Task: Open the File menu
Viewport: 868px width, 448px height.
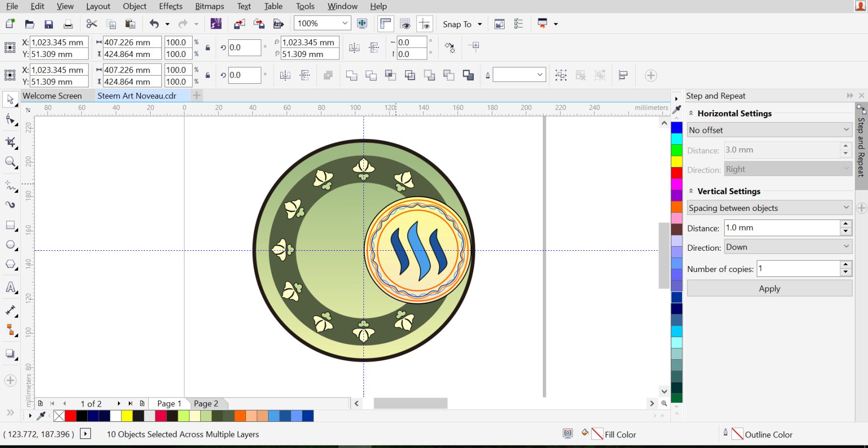Action: click(12, 6)
